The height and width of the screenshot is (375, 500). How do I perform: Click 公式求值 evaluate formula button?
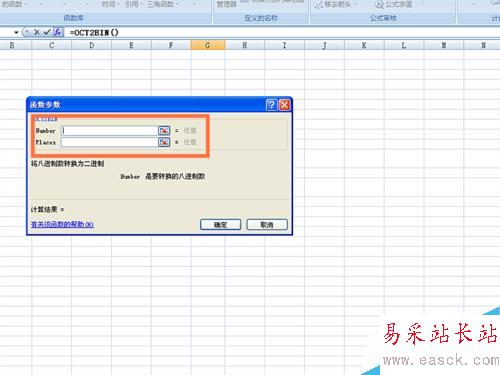[x=394, y=4]
